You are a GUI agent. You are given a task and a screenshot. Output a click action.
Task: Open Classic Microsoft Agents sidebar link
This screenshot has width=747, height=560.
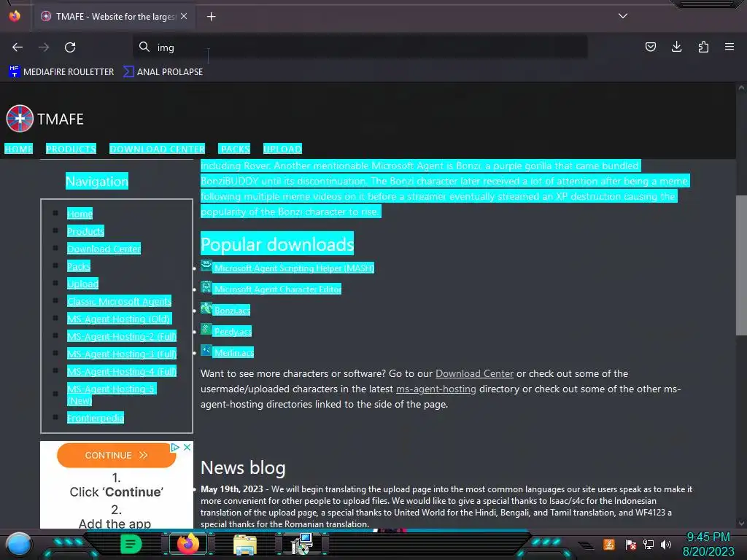tap(119, 301)
